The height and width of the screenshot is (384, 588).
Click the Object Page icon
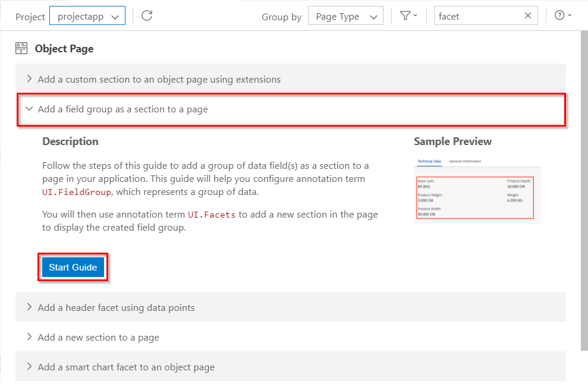click(x=21, y=49)
